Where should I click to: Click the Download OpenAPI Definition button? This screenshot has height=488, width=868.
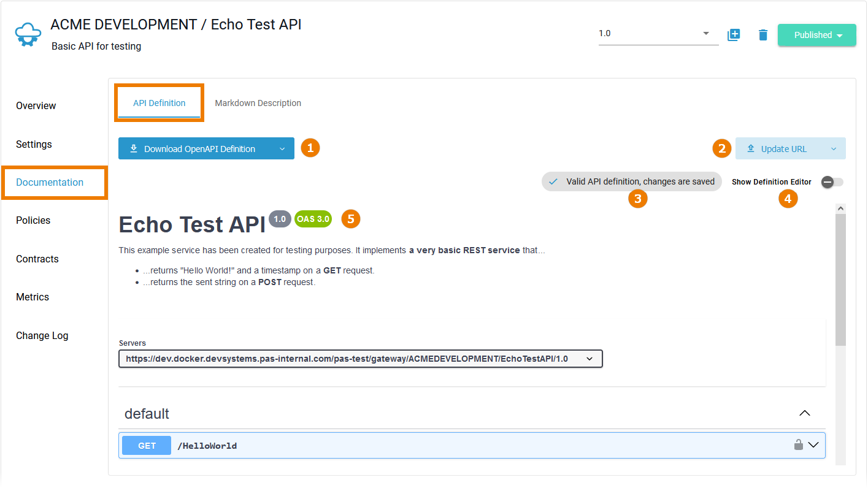tap(199, 148)
